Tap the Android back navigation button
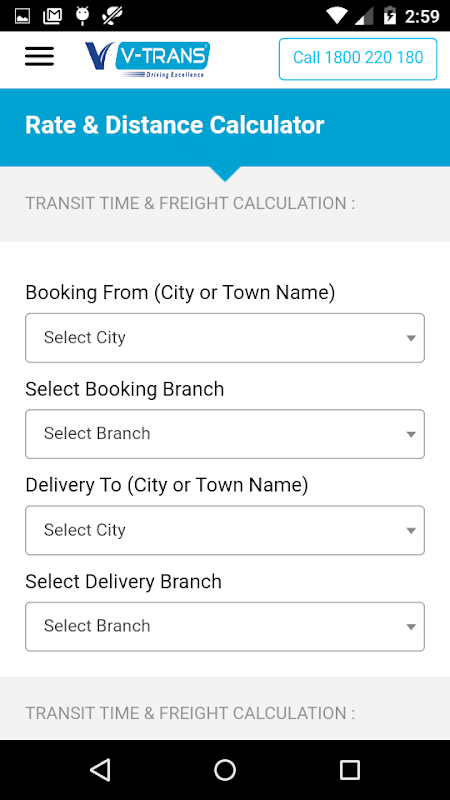This screenshot has height=800, width=450. click(100, 769)
